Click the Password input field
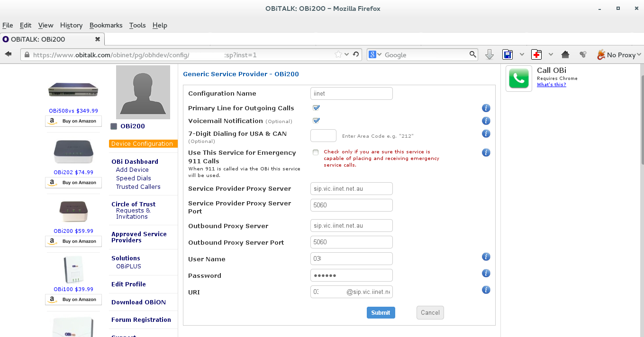This screenshot has width=644, height=337. click(352, 275)
